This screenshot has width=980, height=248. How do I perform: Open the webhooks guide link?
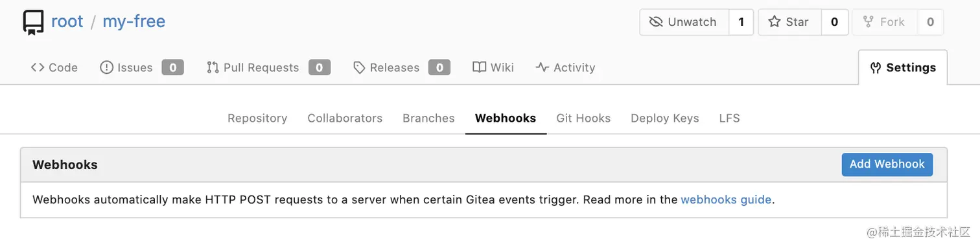726,199
